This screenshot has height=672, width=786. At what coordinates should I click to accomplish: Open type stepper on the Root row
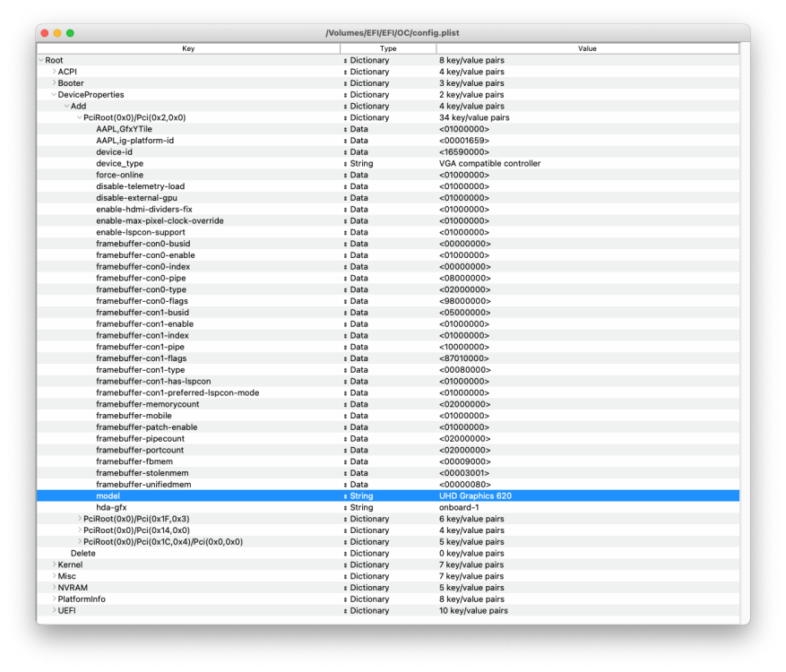pyautogui.click(x=345, y=61)
